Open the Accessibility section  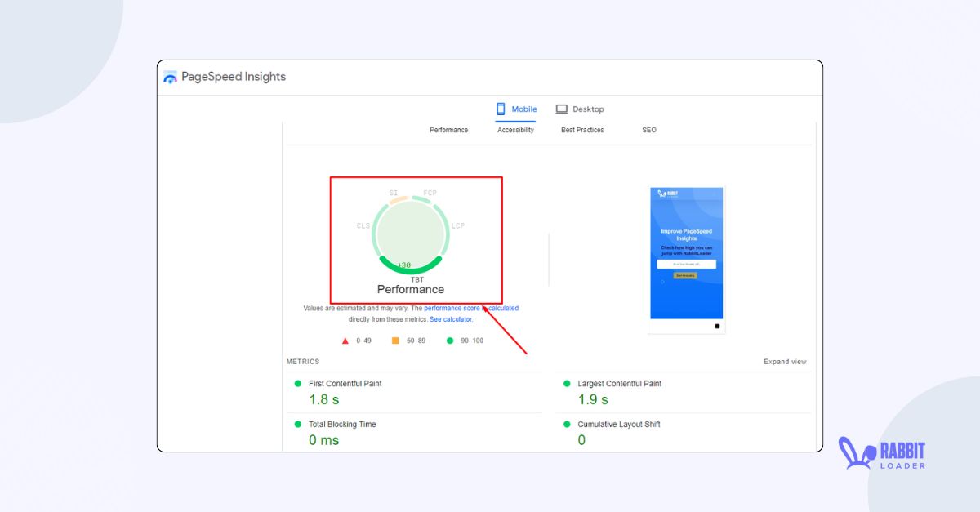tap(514, 129)
